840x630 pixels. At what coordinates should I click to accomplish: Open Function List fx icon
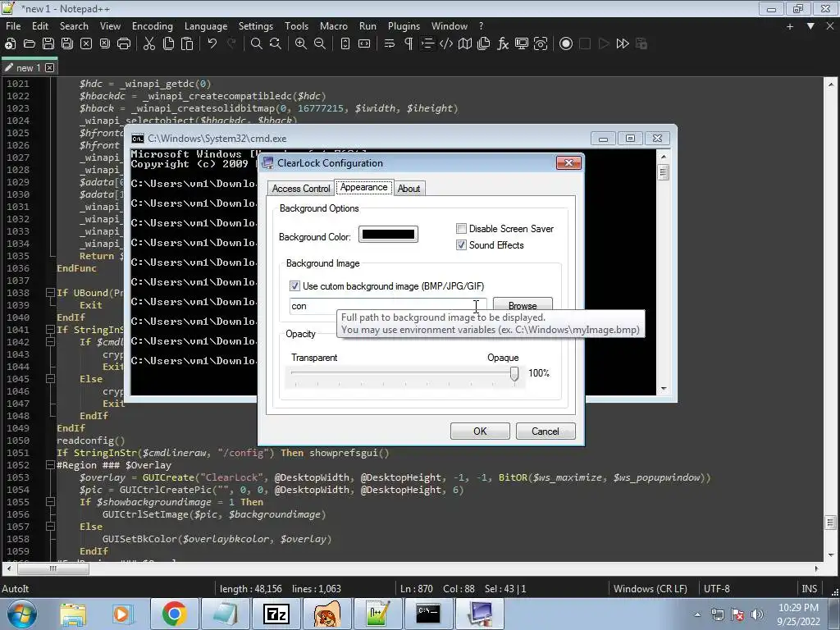(503, 44)
